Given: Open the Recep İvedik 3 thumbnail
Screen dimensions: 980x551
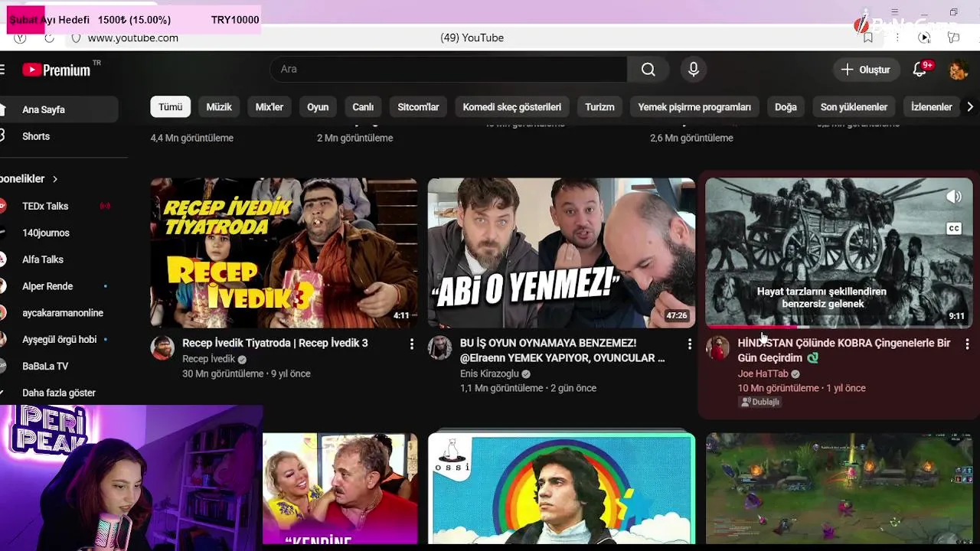Looking at the screenshot, I should [283, 253].
